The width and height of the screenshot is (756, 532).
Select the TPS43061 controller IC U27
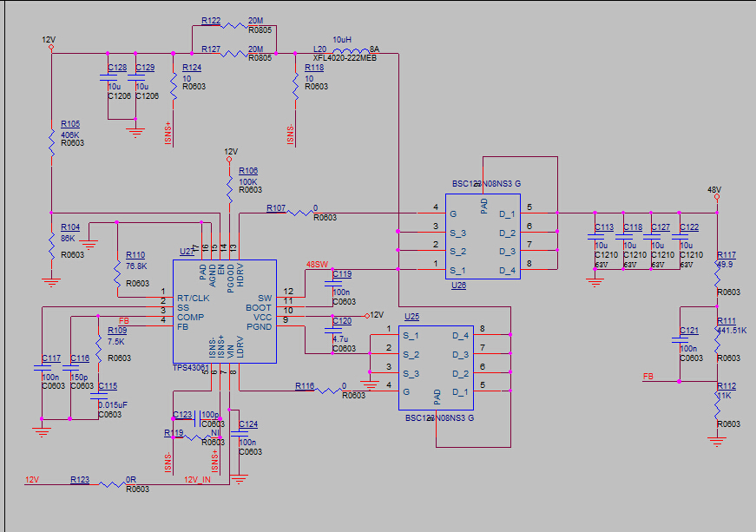(225, 312)
